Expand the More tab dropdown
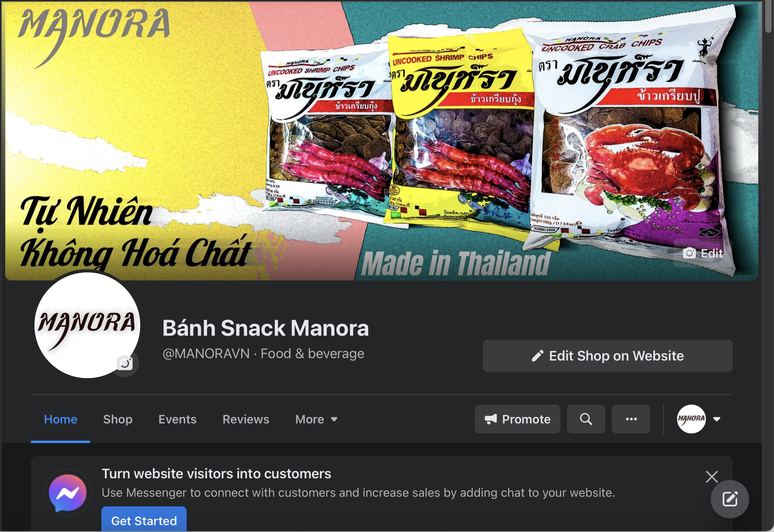Image resolution: width=774 pixels, height=532 pixels. [x=316, y=419]
